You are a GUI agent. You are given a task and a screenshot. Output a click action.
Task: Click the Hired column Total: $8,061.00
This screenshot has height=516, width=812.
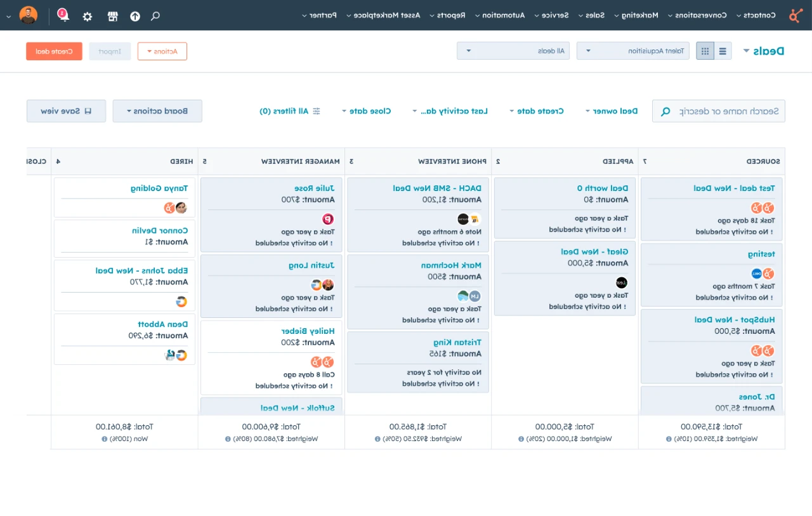point(124,427)
